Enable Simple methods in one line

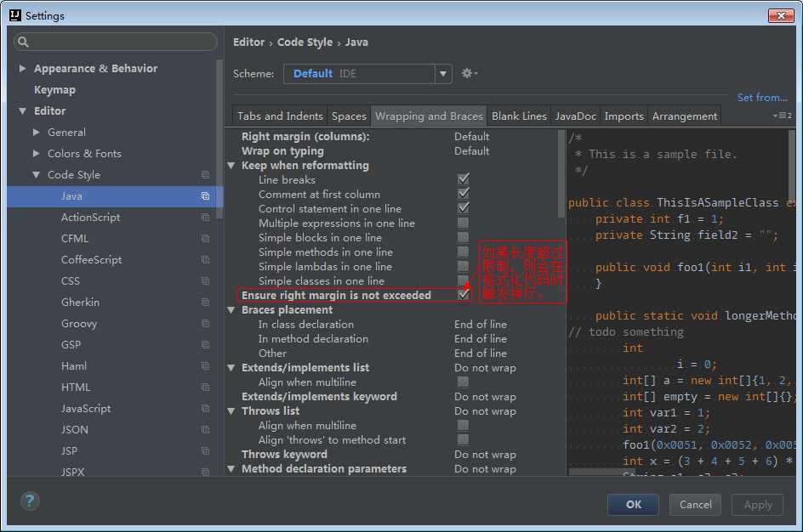463,252
